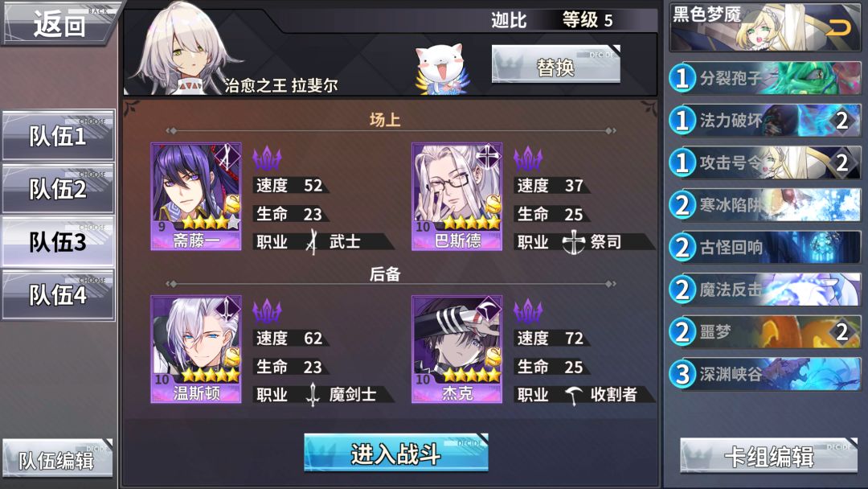Click the 替换 replace button

(556, 65)
